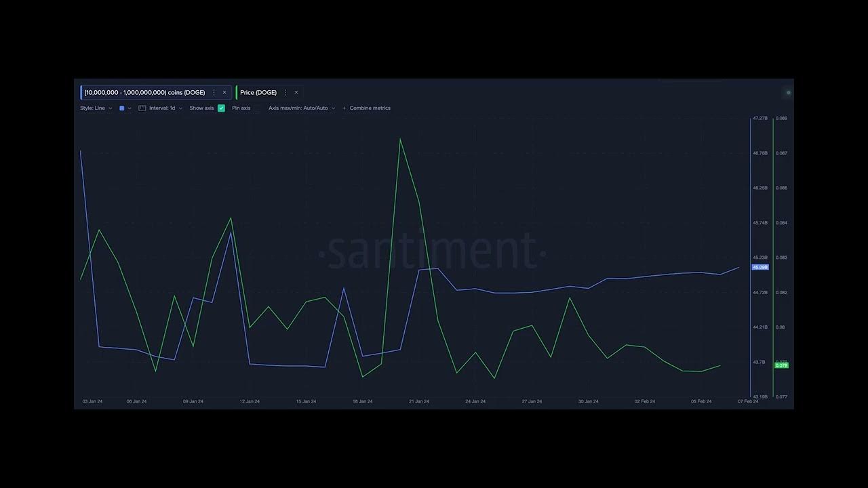This screenshot has width=868, height=488.
Task: Click the blue 45.09B current value label
Action: click(x=760, y=267)
